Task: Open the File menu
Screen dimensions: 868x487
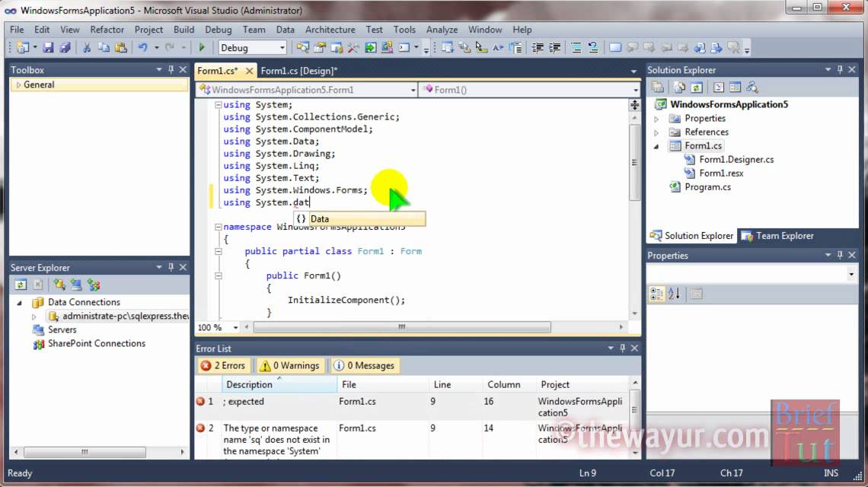Action: coord(17,30)
